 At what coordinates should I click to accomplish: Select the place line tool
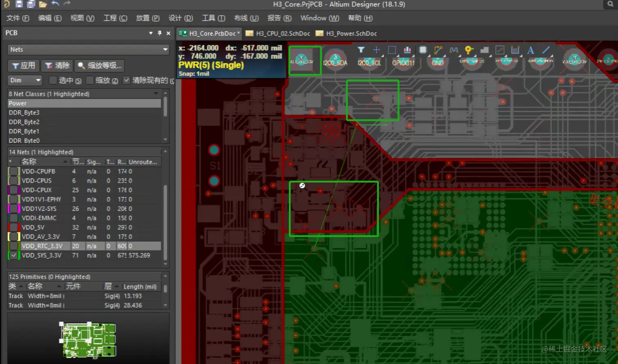[x=546, y=50]
